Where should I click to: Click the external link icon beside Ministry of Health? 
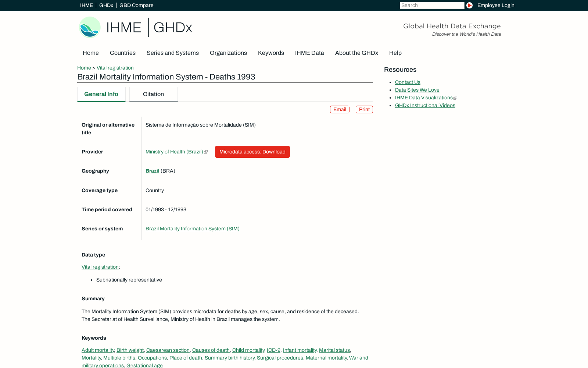206,152
